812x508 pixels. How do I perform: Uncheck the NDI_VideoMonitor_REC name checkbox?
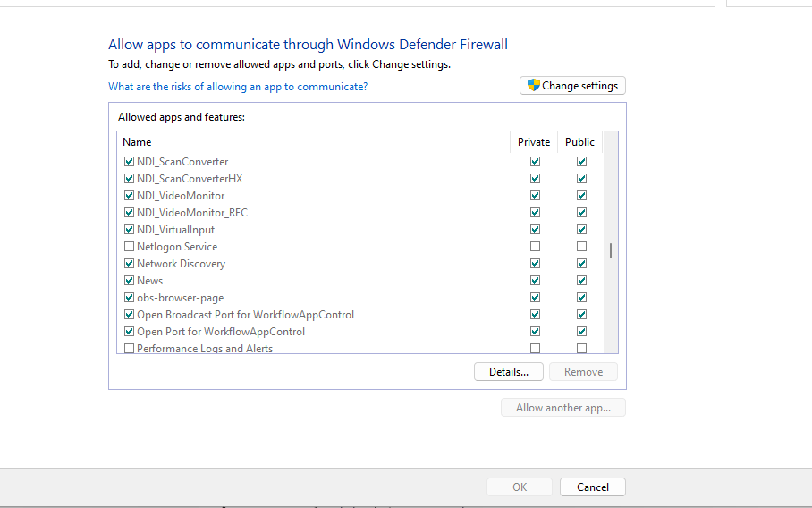click(129, 213)
